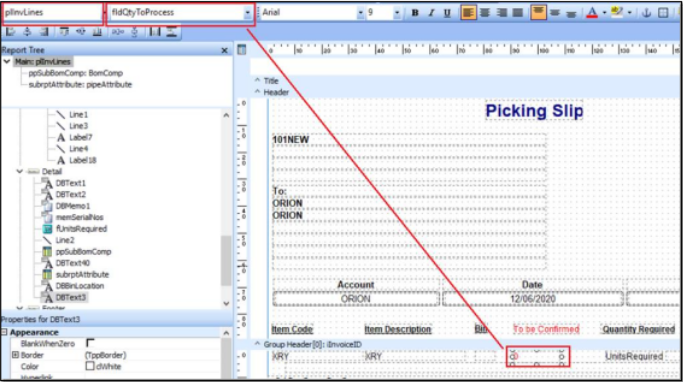Click the red font color icon
The image size is (683, 382).
click(x=592, y=13)
